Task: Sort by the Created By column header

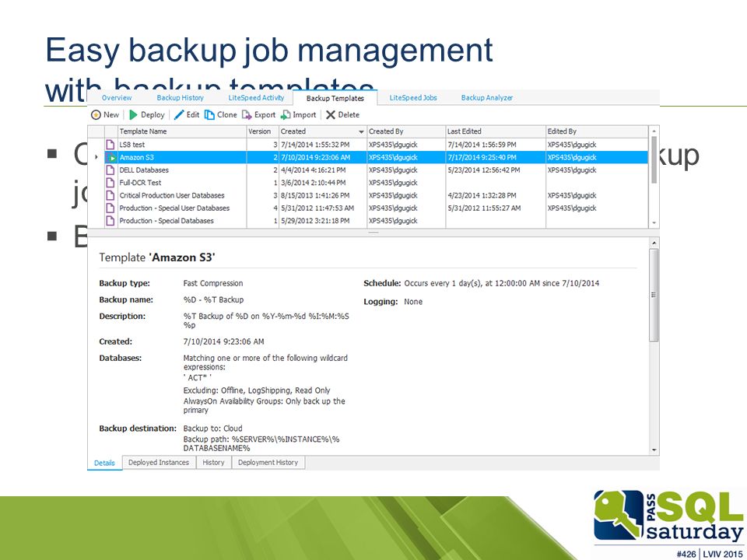Action: (x=406, y=131)
